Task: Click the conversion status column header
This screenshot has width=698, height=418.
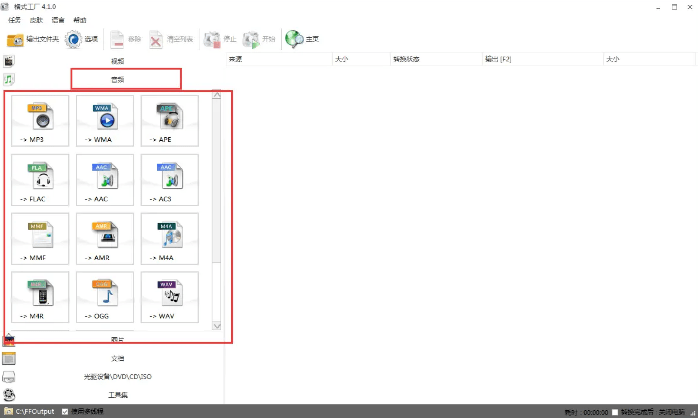Action: pos(436,59)
